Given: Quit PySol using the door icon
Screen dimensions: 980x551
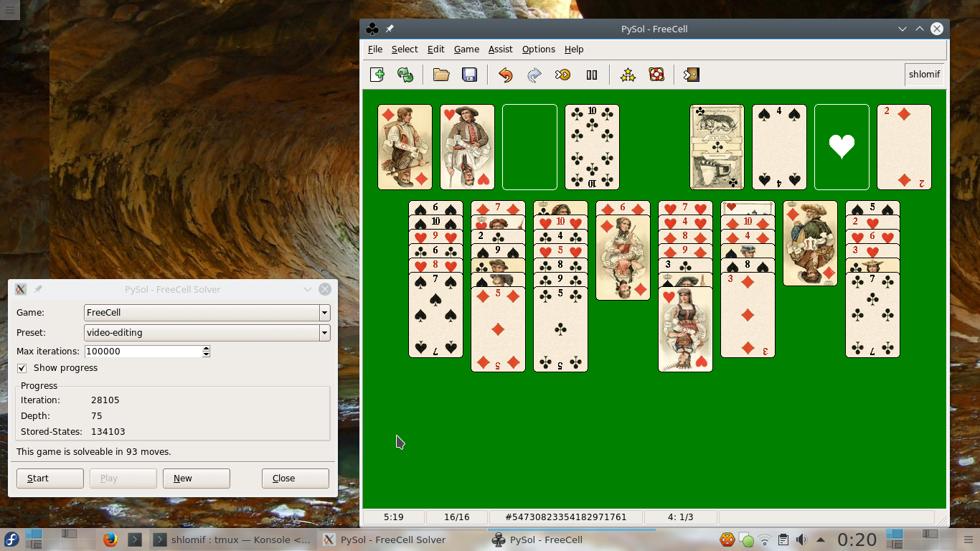Looking at the screenshot, I should point(692,75).
